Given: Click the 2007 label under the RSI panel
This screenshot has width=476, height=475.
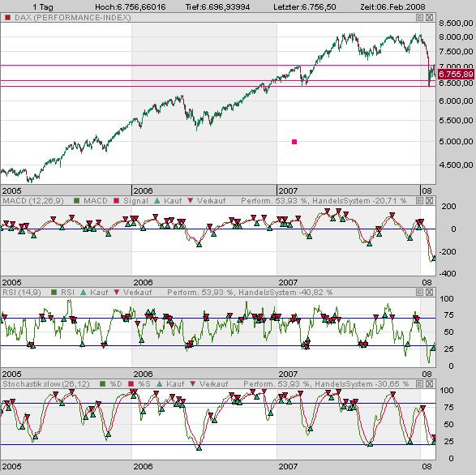Looking at the screenshot, I should point(288,374).
